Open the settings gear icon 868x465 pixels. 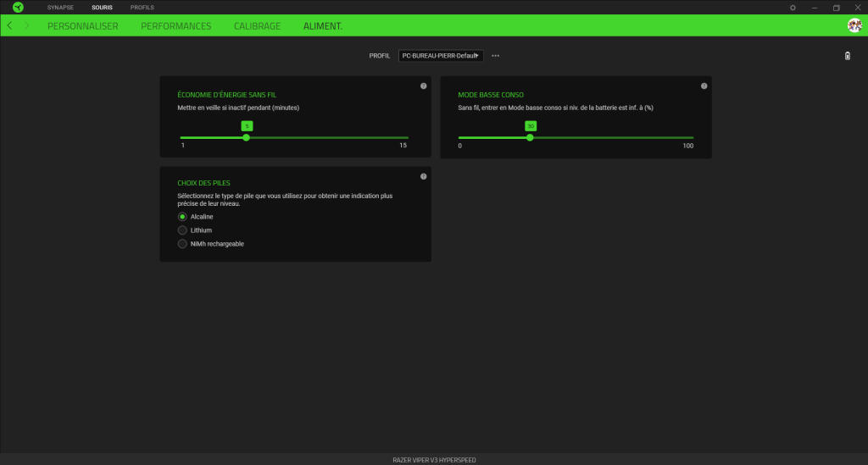tap(793, 8)
